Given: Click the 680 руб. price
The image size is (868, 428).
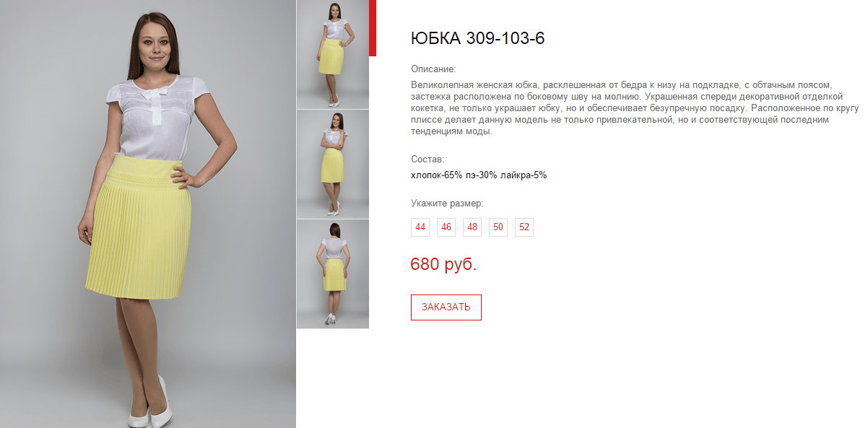Looking at the screenshot, I should (x=443, y=264).
